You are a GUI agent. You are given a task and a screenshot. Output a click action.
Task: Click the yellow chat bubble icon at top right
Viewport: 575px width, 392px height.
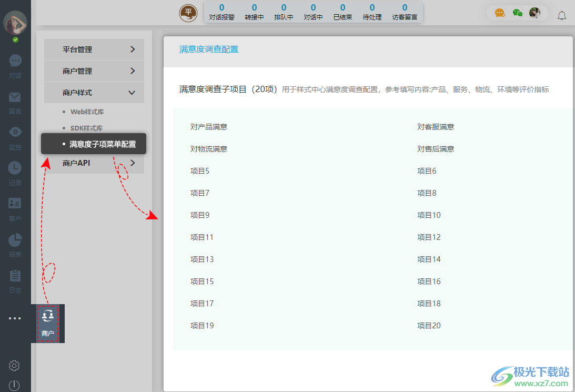click(500, 12)
